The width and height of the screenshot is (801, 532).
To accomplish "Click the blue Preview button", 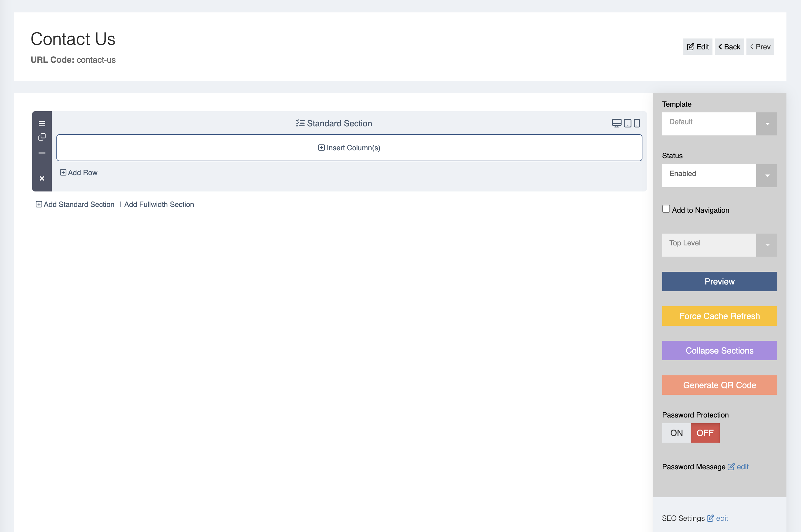I will [x=719, y=281].
